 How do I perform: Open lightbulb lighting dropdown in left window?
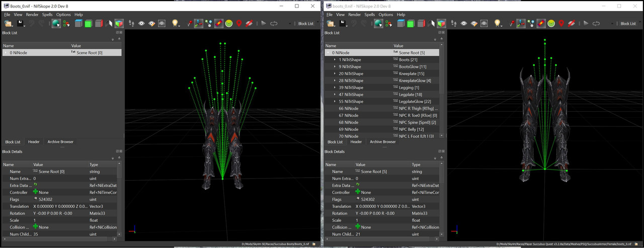[177, 23]
